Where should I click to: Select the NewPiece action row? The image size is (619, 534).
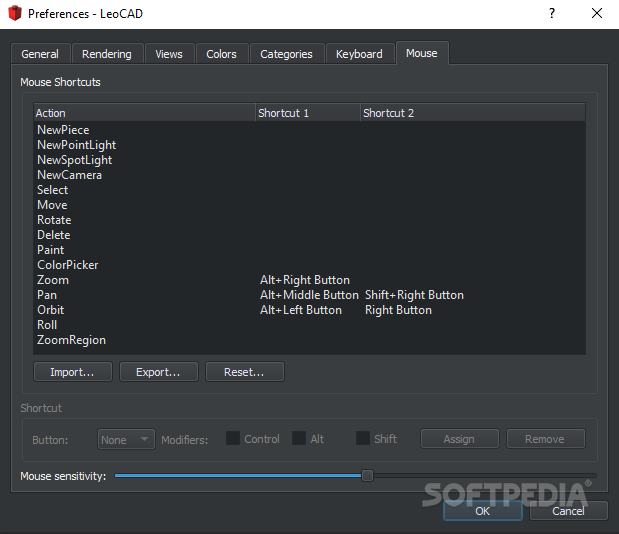(x=309, y=130)
